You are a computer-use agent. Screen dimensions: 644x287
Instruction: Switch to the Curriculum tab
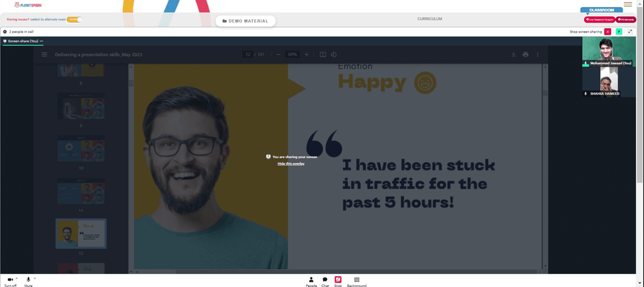(x=430, y=19)
